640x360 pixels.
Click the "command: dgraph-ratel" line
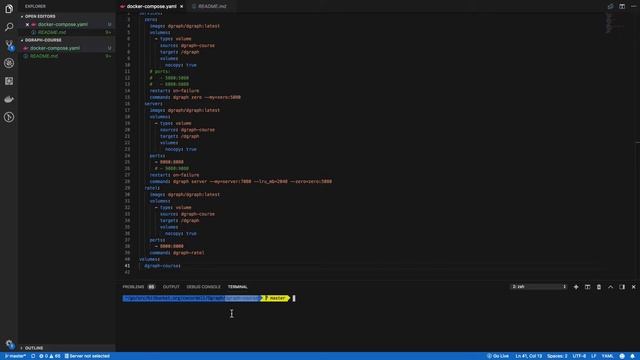[177, 253]
